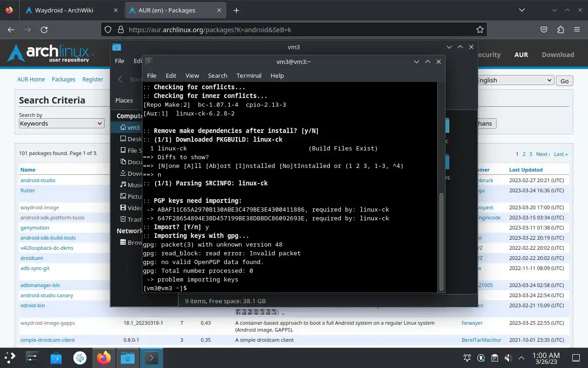Open the terminal Search menu
The height and width of the screenshot is (368, 588).
point(217,75)
